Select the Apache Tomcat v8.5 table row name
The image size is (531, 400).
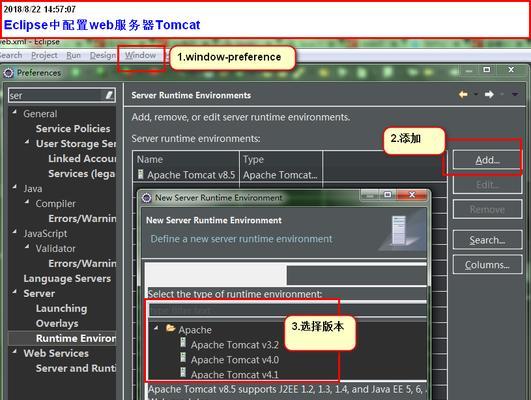click(x=191, y=175)
